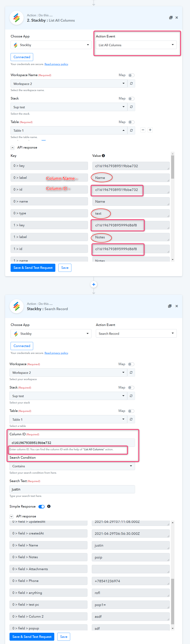Click the 0 > field > Notes key field

[x=48, y=557]
